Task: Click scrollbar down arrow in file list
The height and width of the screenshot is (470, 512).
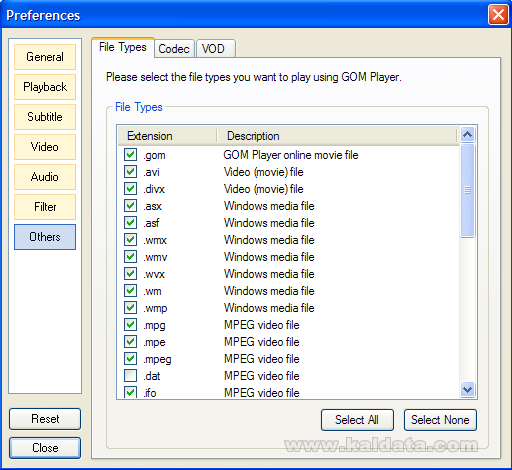Action: coord(468,389)
